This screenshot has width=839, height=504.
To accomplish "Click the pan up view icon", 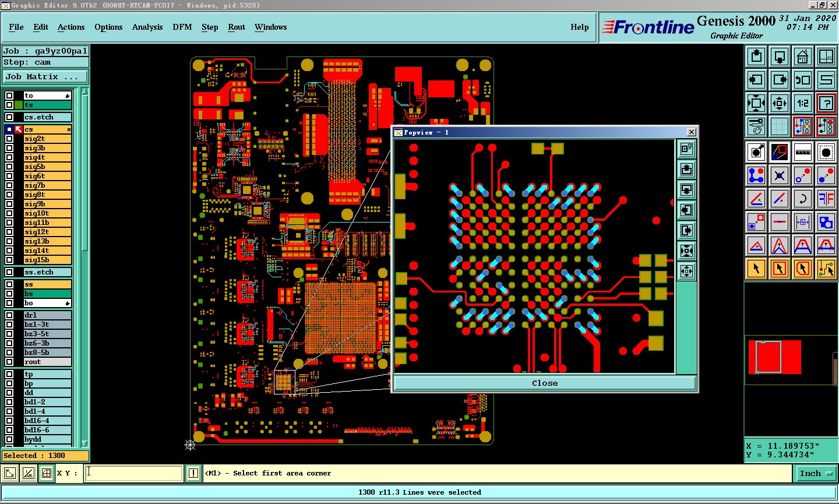I will pos(756,57).
